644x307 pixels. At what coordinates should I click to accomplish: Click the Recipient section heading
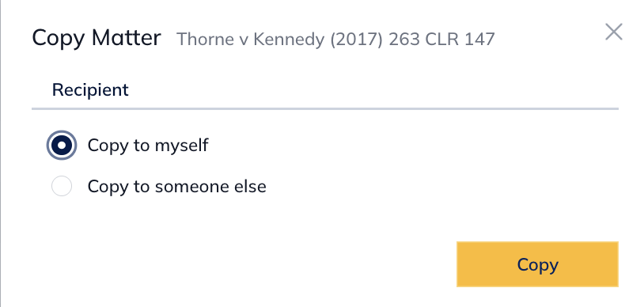[x=90, y=89]
